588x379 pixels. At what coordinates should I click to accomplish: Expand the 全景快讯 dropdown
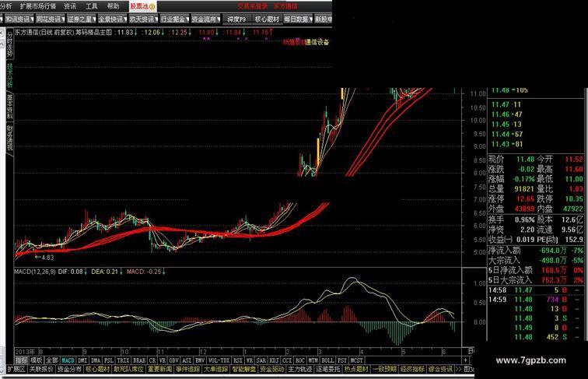113,19
